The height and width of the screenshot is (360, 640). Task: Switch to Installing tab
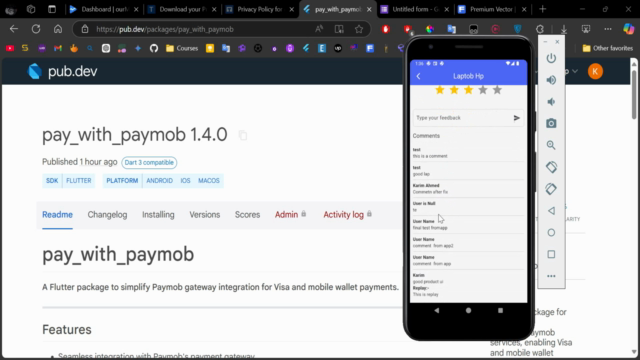[158, 215]
